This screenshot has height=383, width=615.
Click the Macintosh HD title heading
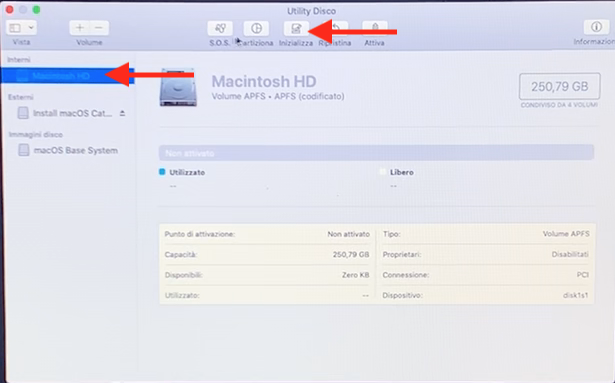[x=264, y=82]
